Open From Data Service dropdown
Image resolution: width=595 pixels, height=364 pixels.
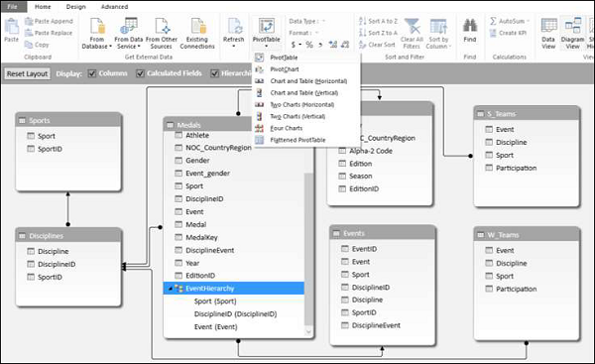pyautogui.click(x=129, y=34)
